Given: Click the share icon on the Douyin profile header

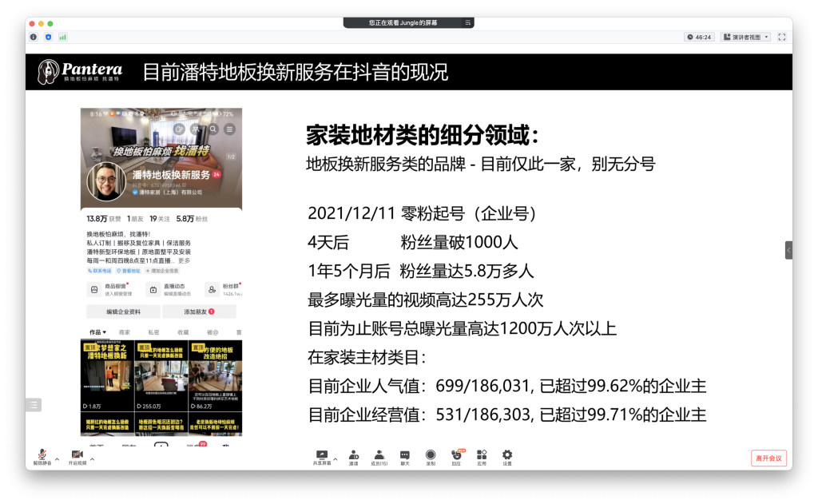Looking at the screenshot, I should click(x=179, y=129).
